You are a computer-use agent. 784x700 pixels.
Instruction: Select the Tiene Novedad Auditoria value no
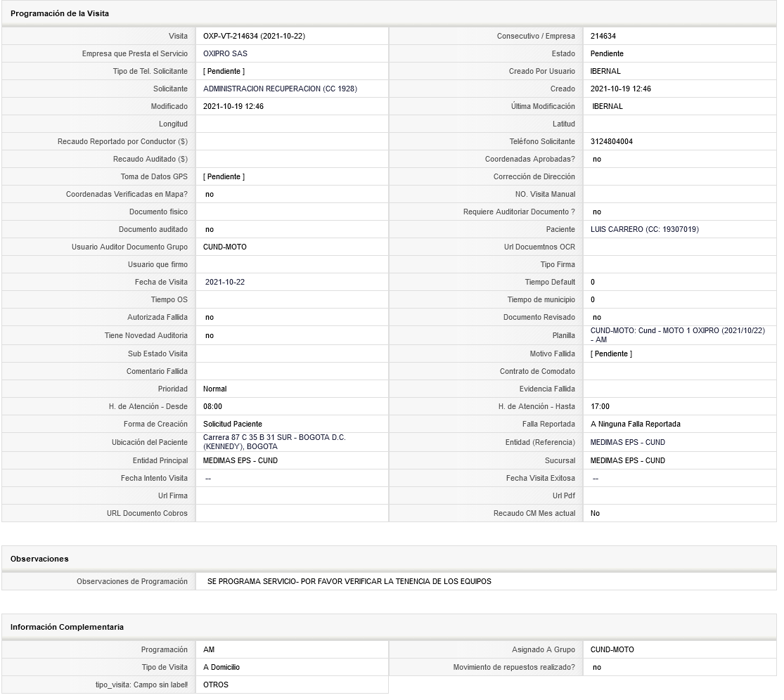point(210,336)
